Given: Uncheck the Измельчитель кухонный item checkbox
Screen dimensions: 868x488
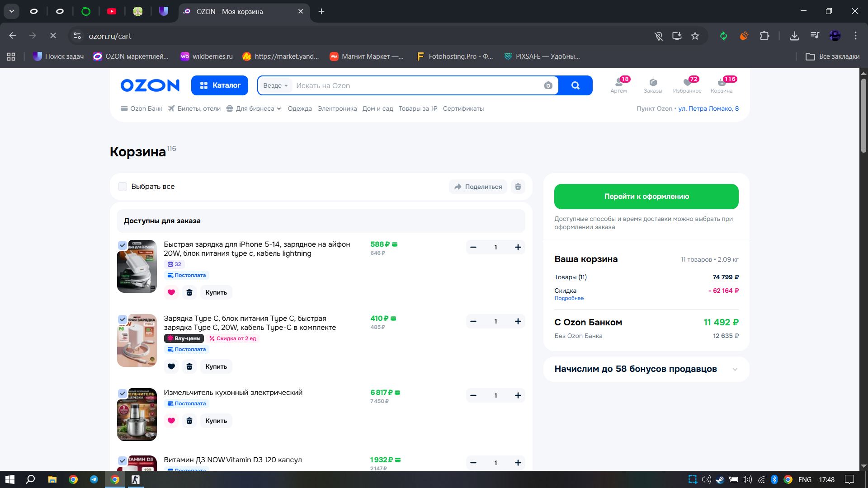Looking at the screenshot, I should pos(123,394).
